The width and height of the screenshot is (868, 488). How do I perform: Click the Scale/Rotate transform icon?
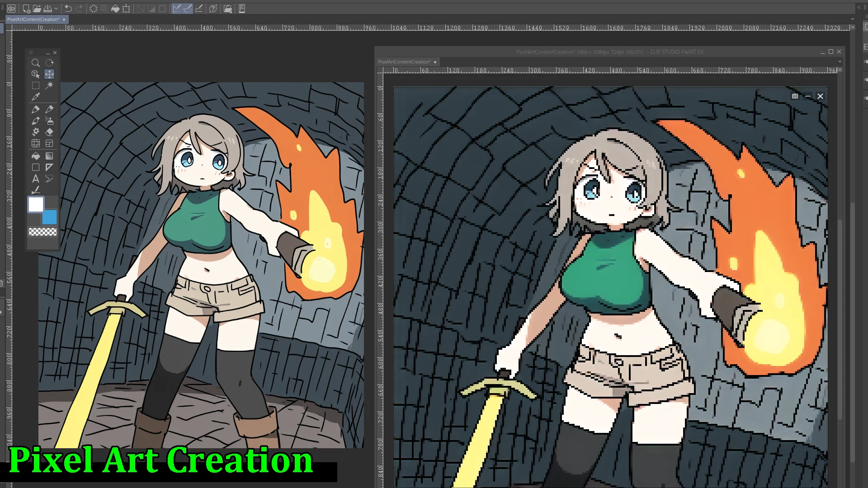tap(126, 9)
